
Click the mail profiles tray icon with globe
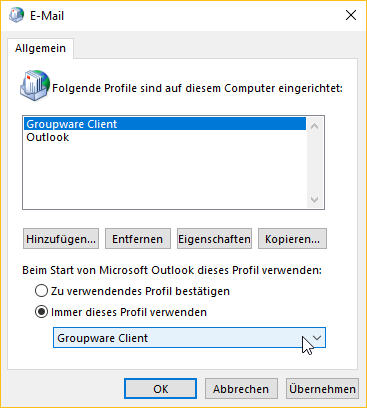tap(35, 85)
